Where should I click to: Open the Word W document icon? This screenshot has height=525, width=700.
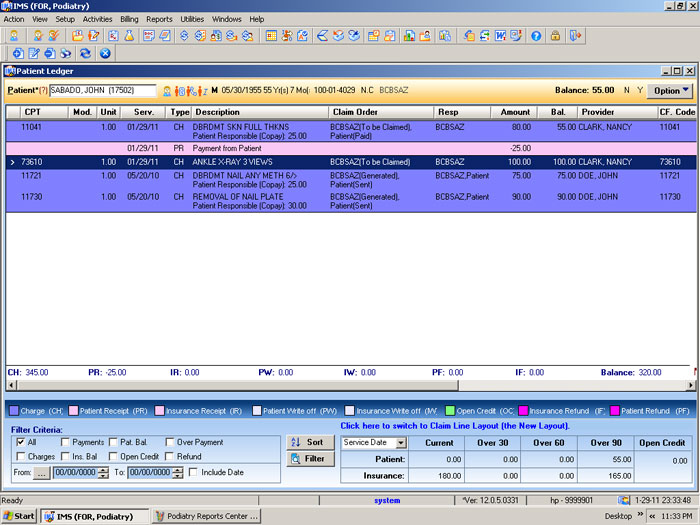tap(500, 36)
